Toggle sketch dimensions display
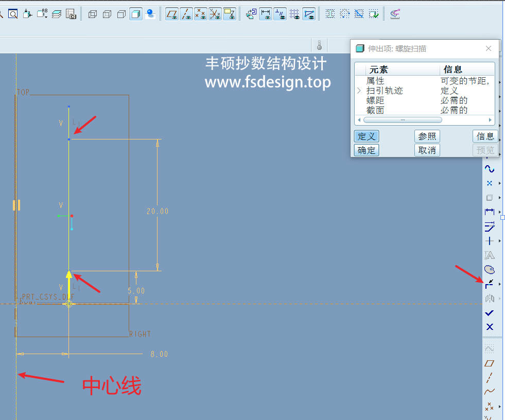The image size is (505, 420). [x=266, y=14]
